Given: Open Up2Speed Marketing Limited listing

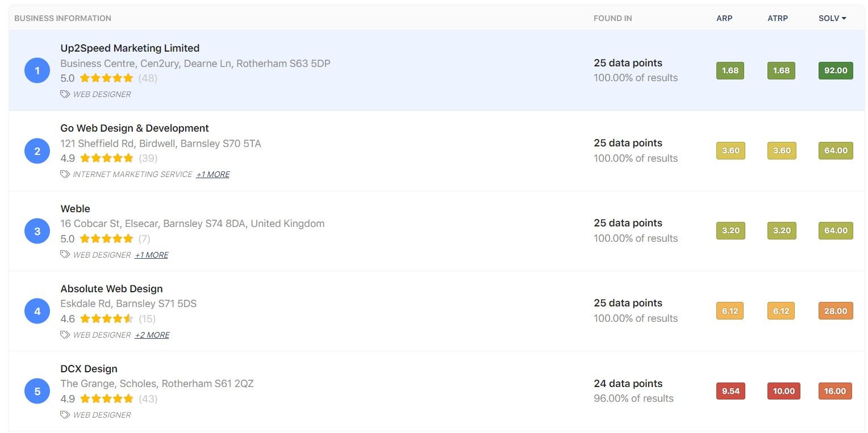Looking at the screenshot, I should click(x=130, y=48).
